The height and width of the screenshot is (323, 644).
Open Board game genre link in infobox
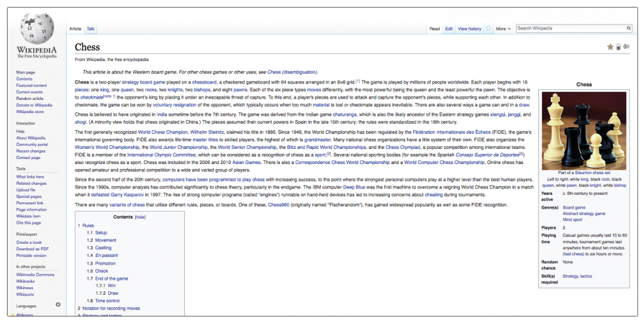pyautogui.click(x=574, y=207)
